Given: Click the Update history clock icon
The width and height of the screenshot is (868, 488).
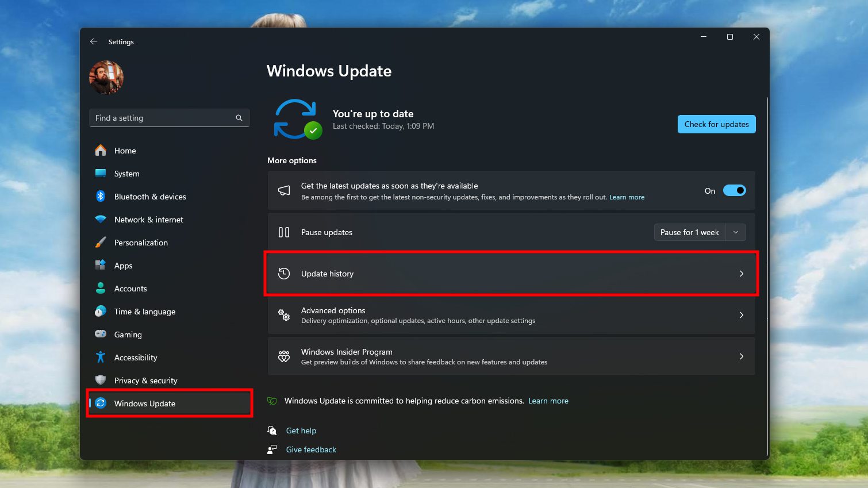Looking at the screenshot, I should (284, 274).
